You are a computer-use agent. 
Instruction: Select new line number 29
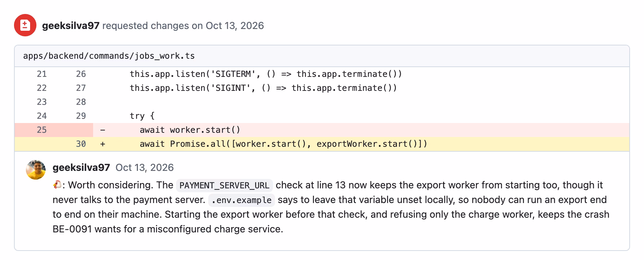[81, 116]
